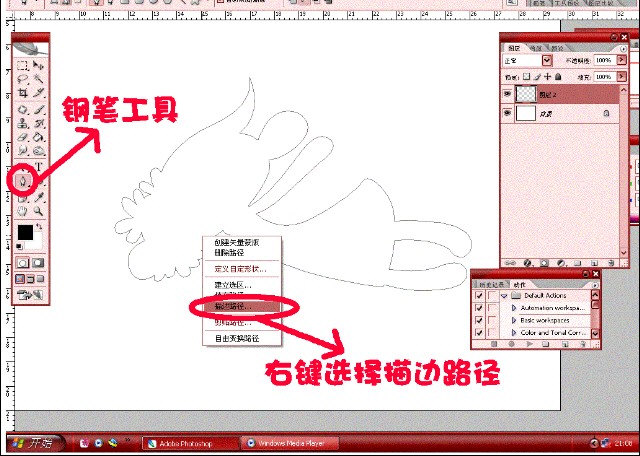This screenshot has height=456, width=640.
Task: Open the Layers panel options menu
Action: point(623,49)
